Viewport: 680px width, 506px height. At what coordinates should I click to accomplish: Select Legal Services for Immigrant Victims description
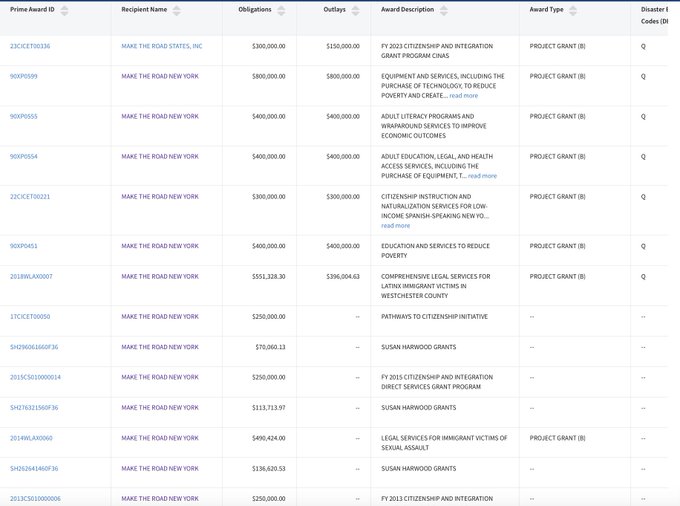pyautogui.click(x=444, y=443)
